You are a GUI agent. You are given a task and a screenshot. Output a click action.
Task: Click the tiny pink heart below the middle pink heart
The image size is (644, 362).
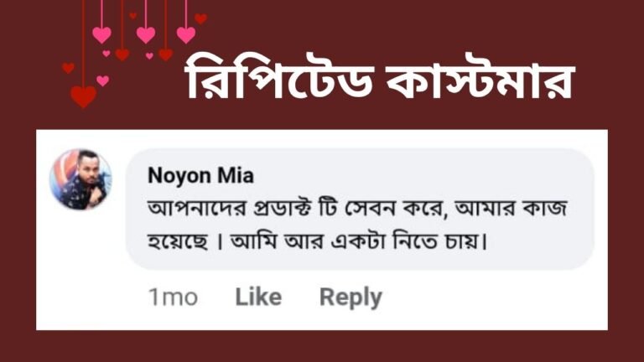pyautogui.click(x=149, y=56)
